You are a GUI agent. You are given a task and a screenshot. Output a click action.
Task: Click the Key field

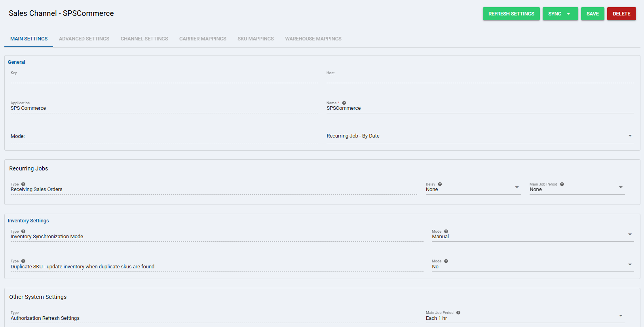click(164, 77)
